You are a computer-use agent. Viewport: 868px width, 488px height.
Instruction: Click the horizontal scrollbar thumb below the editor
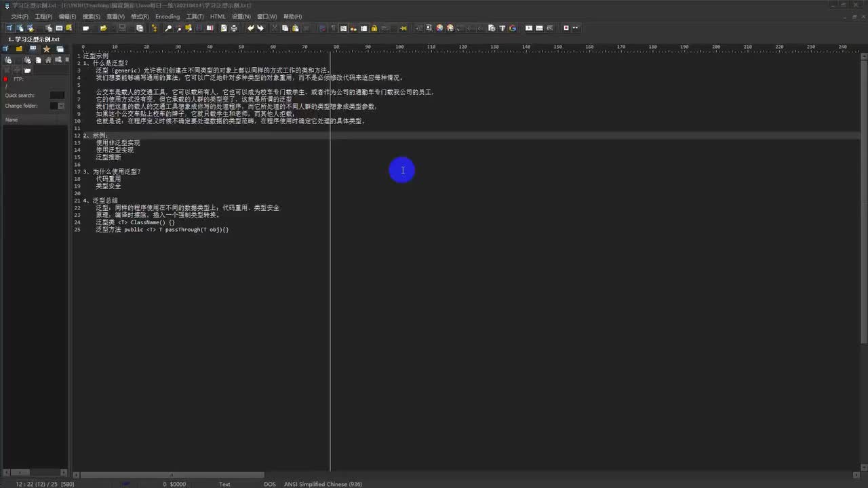(172, 475)
